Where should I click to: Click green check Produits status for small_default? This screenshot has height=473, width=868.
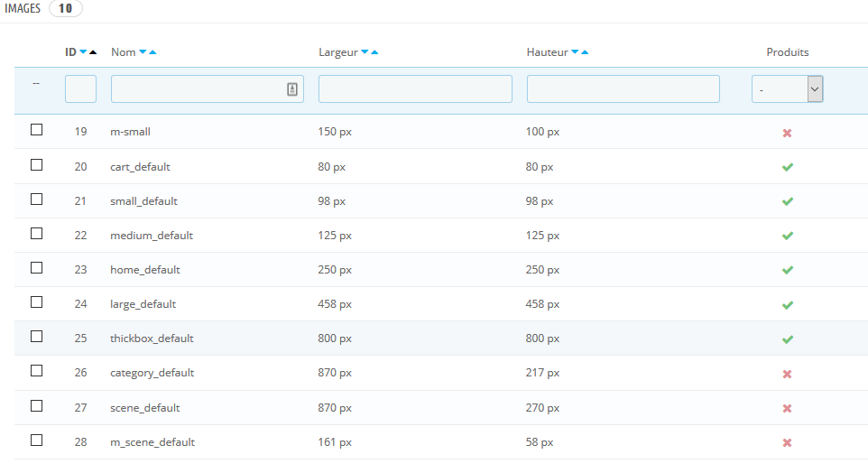click(x=787, y=201)
